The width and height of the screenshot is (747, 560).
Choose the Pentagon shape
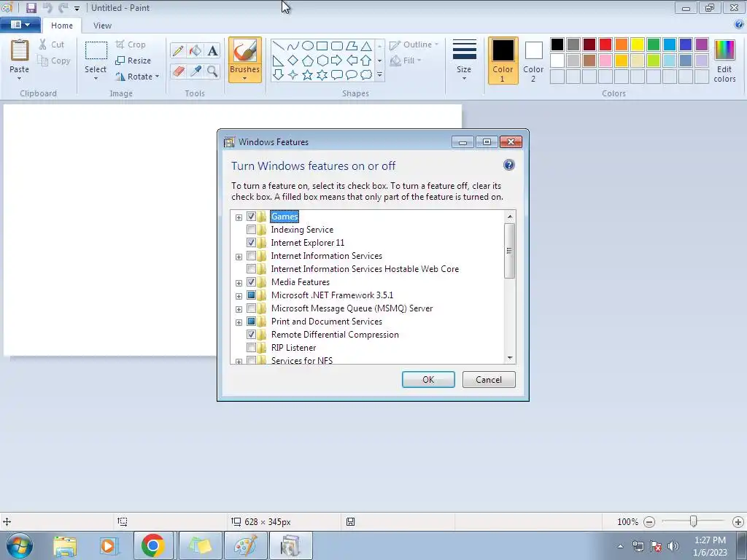tap(308, 61)
